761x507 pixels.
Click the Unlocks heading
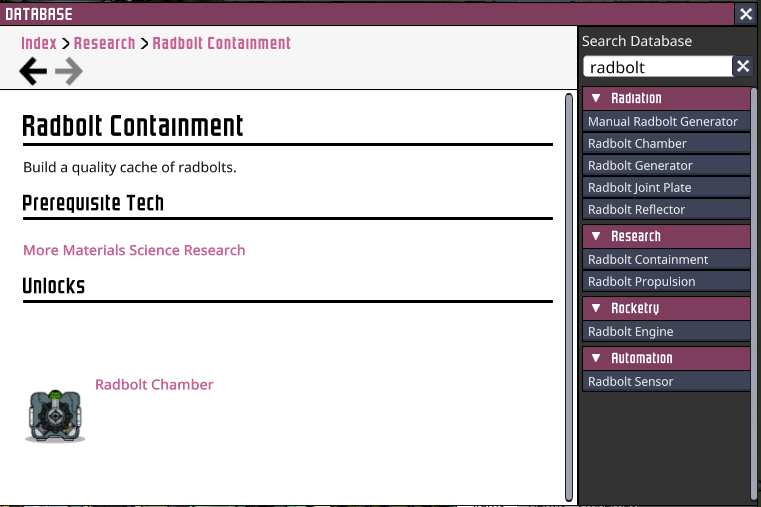click(x=53, y=286)
